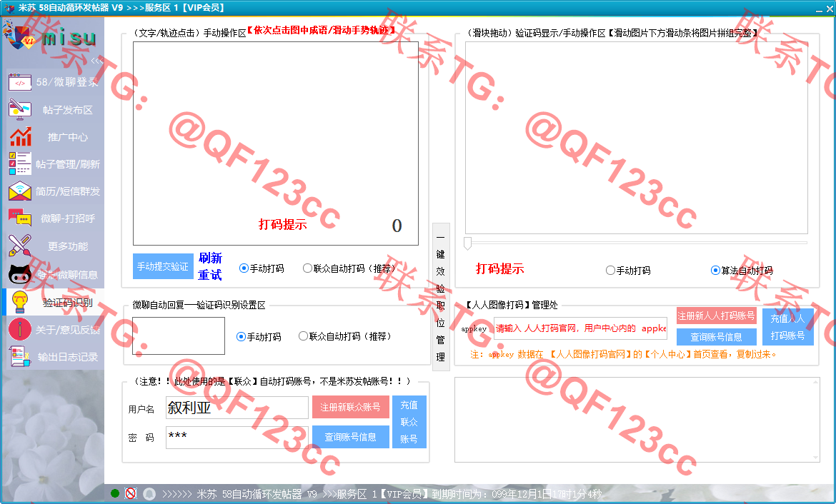Click inside the slide captcha display area
The height and width of the screenshot is (504, 836).
pos(636,138)
